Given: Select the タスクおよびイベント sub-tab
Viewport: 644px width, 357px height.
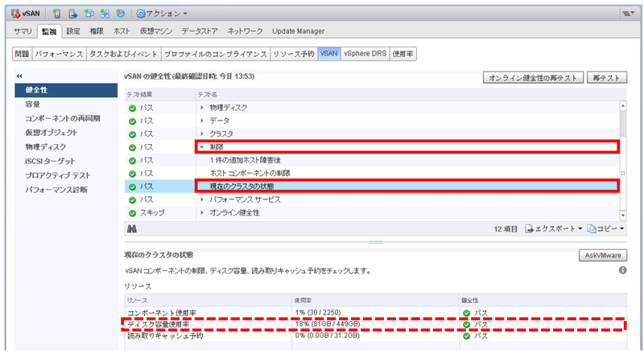Looking at the screenshot, I should [x=123, y=54].
